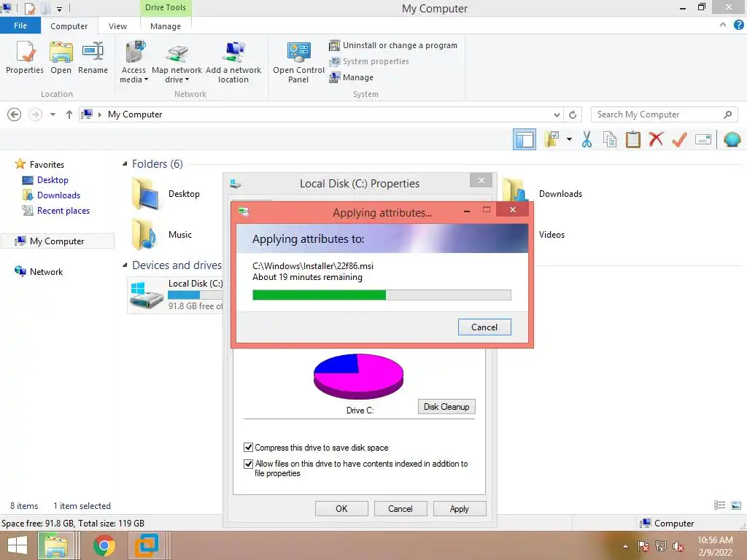
Task: Click the Drive C pie chart
Action: [x=358, y=376]
